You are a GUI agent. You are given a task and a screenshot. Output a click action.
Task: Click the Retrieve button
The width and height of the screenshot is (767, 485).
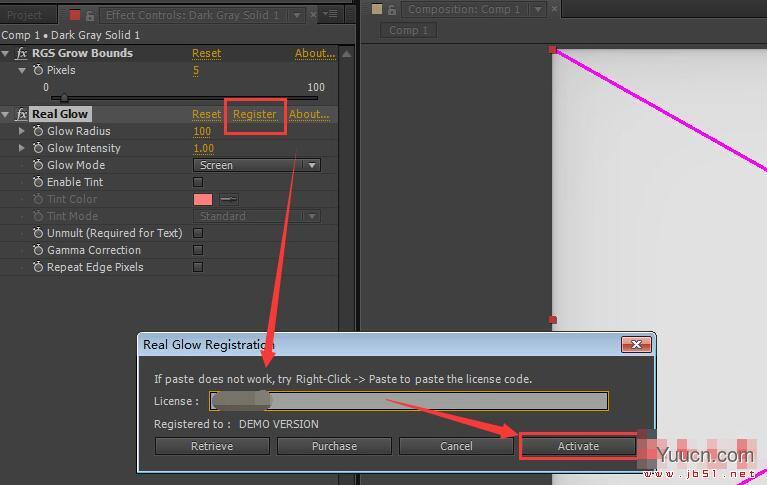tap(212, 446)
